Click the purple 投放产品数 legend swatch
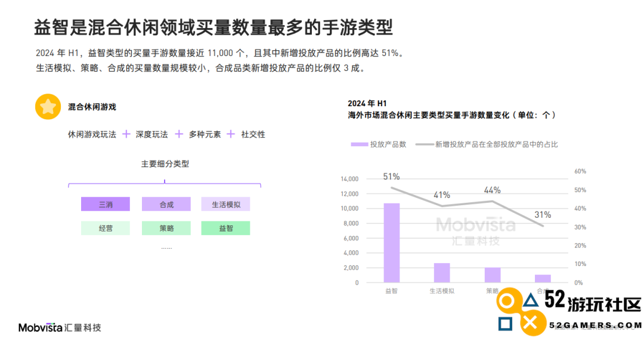 pos(360,144)
